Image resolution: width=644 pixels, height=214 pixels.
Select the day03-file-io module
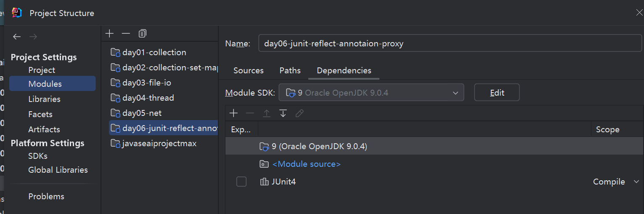(146, 83)
